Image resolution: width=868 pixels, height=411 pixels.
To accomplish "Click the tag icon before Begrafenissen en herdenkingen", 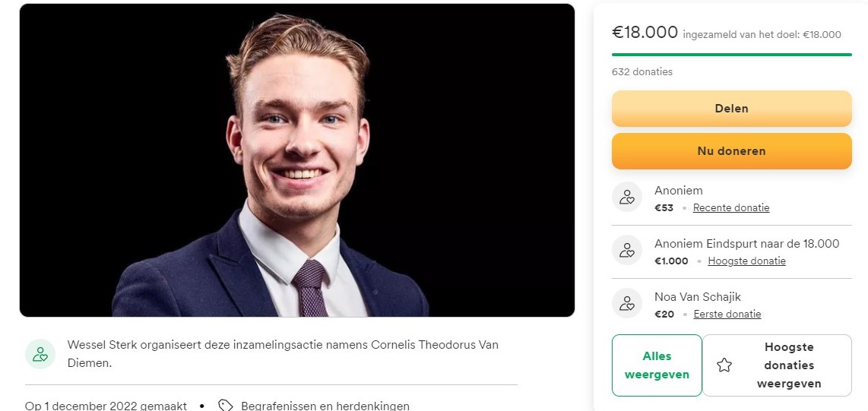I will tap(226, 406).
